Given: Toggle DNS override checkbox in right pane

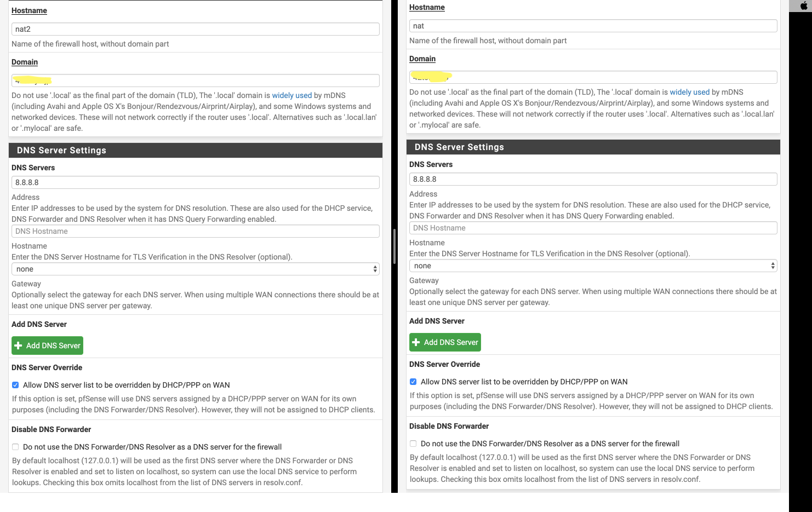Looking at the screenshot, I should click(x=413, y=382).
